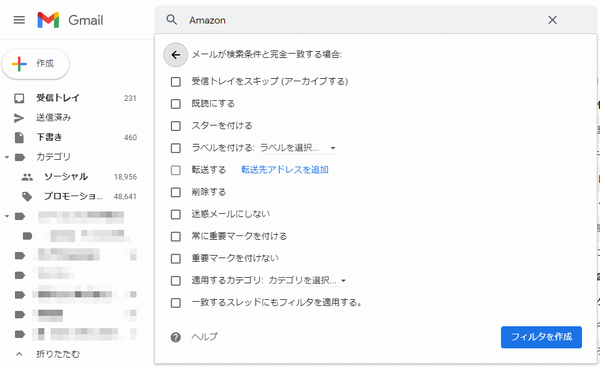Viewport: 600px width, 367px height.
Task: Enable 既読にする checkbox
Action: pyautogui.click(x=176, y=104)
